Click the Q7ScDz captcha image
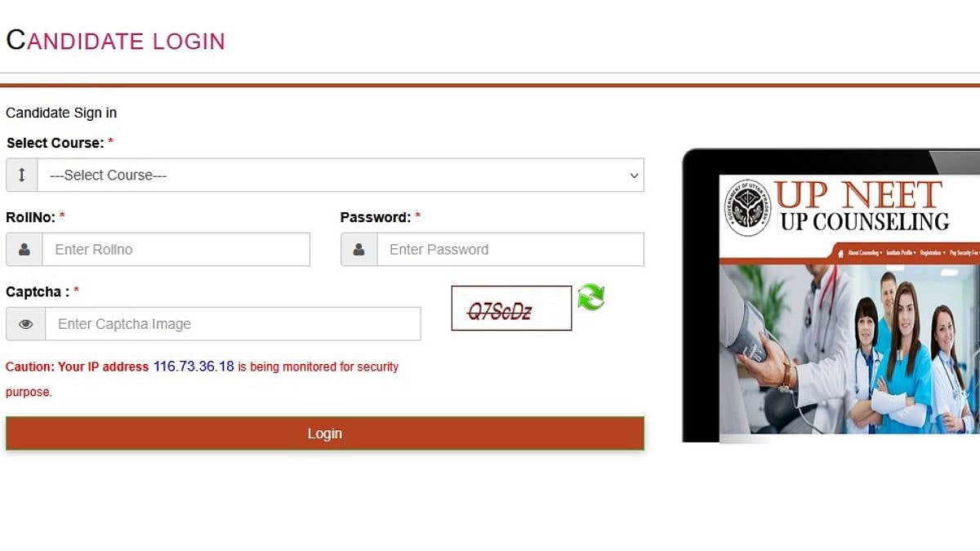 pyautogui.click(x=512, y=309)
